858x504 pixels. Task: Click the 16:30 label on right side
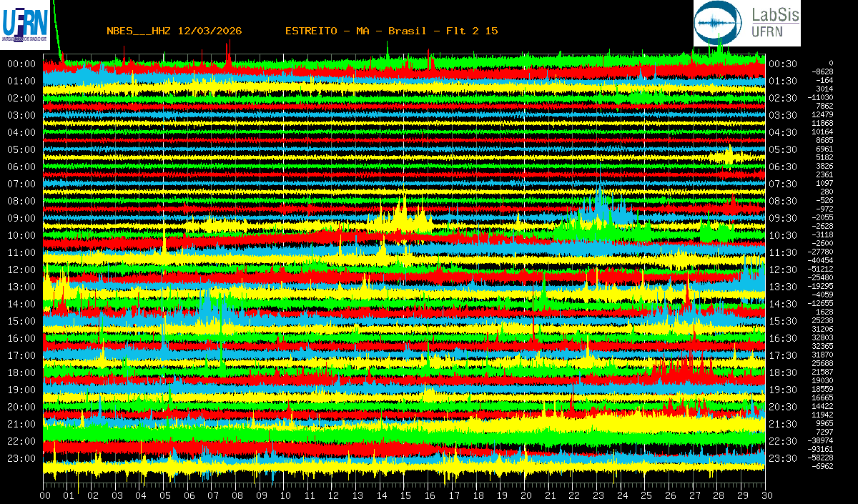pos(782,338)
